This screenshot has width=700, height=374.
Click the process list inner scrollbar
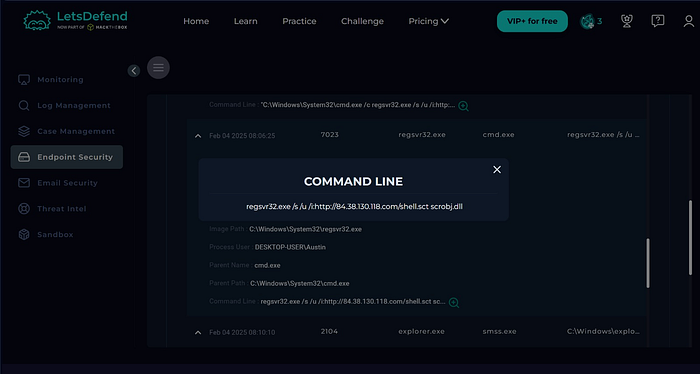[x=648, y=263]
